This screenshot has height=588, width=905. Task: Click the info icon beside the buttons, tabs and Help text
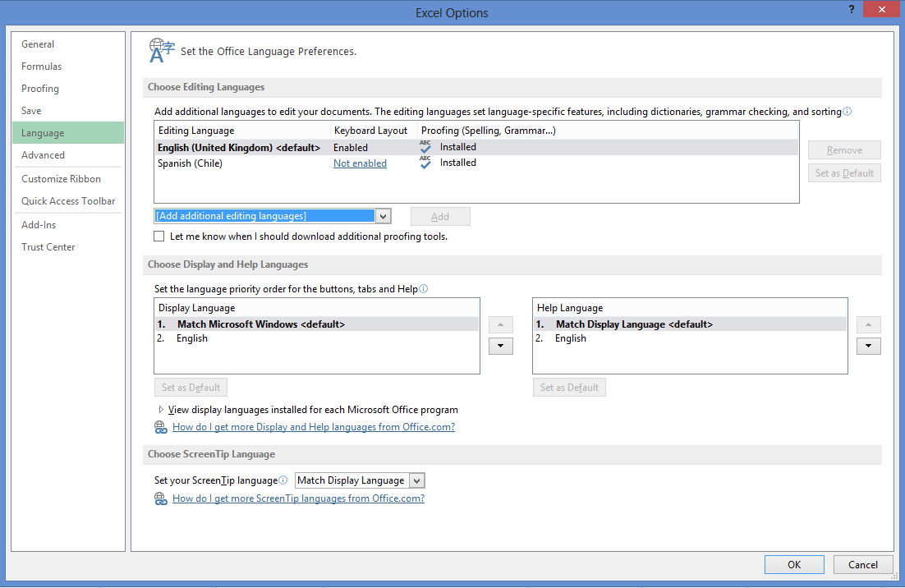(x=424, y=288)
